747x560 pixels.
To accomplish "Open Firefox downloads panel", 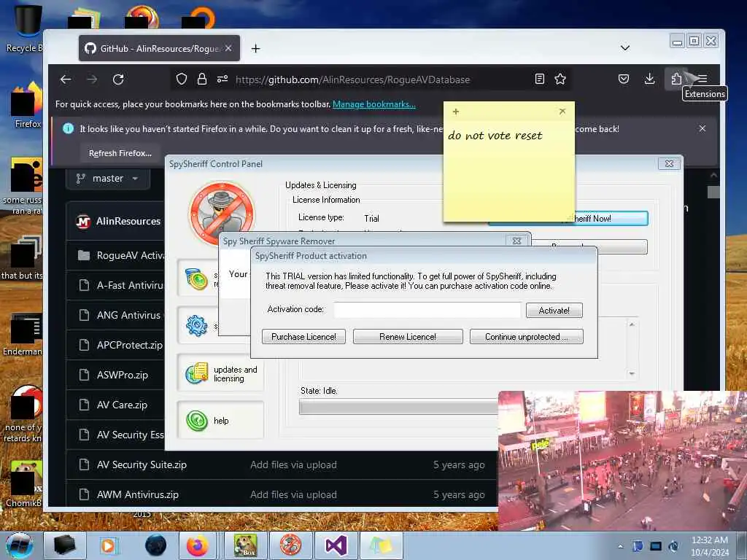I will click(x=649, y=79).
